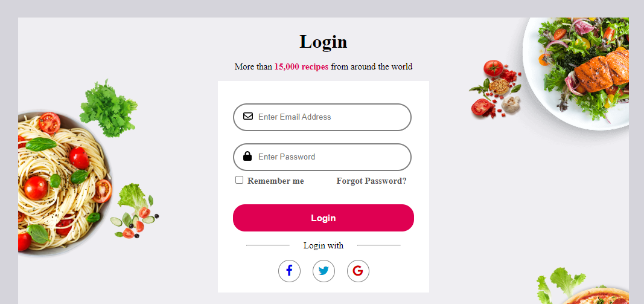Screen dimensions: 644x304
Task: Tick the Remember me checkbox
Action: pos(239,179)
